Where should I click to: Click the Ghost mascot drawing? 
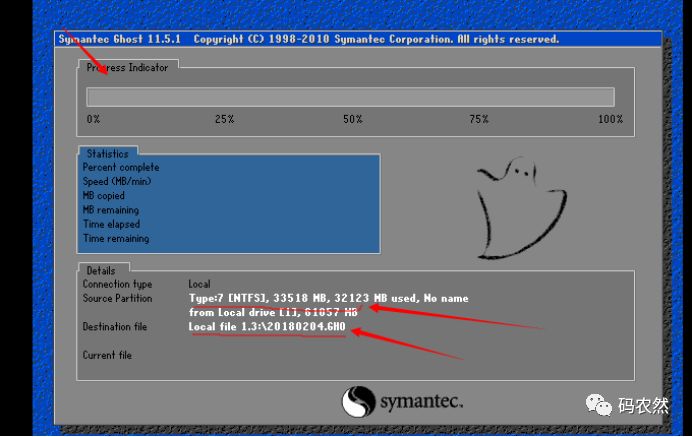521,207
